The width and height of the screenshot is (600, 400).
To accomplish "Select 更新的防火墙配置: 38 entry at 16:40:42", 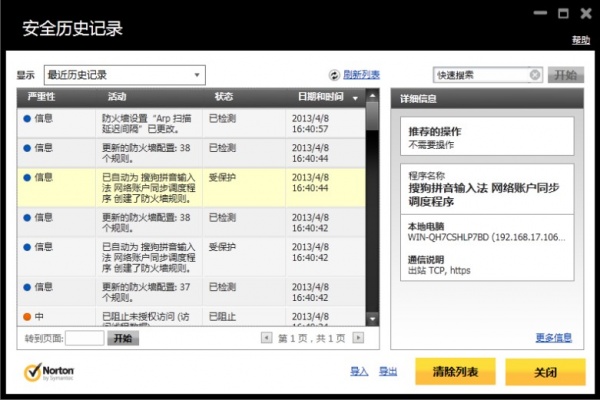I will [x=191, y=223].
